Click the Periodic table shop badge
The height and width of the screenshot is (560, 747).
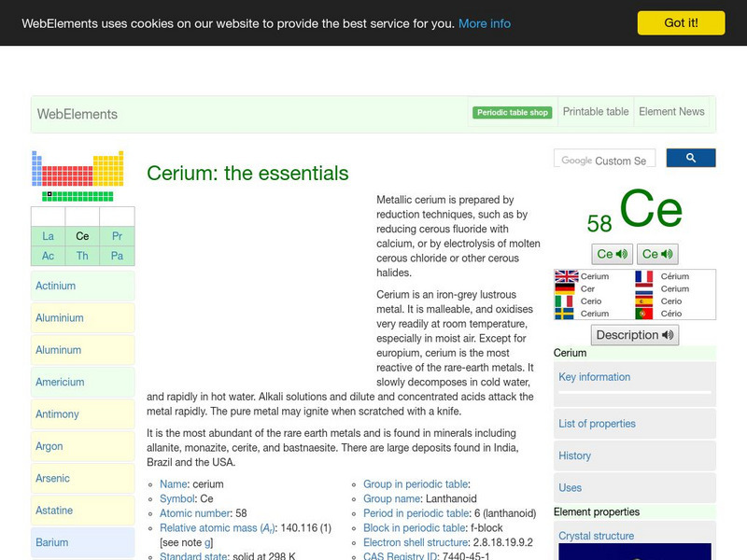[x=512, y=111]
